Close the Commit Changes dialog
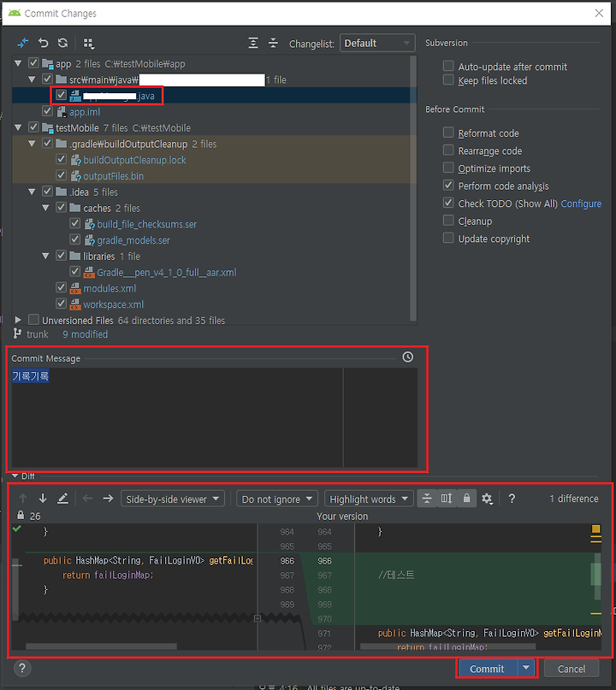The height and width of the screenshot is (690, 616). point(599,13)
